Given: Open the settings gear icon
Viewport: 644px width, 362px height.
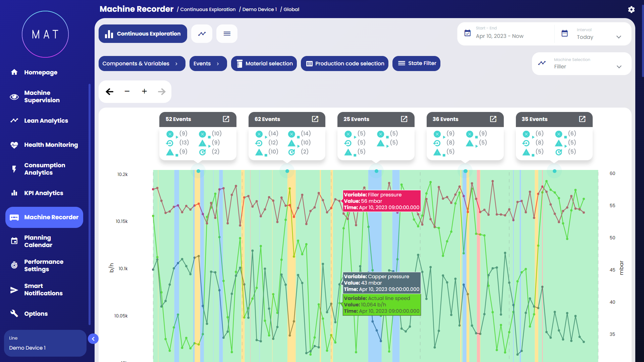Looking at the screenshot, I should click(631, 9).
